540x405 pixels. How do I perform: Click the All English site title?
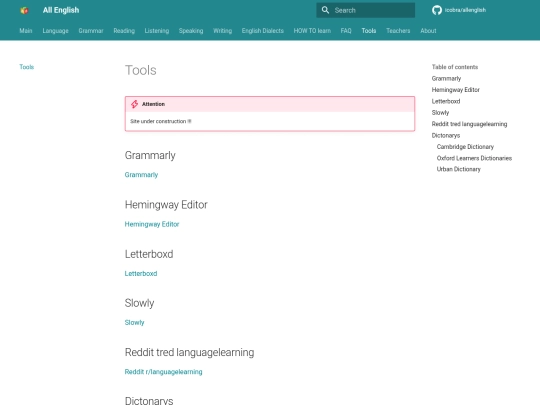pos(61,10)
